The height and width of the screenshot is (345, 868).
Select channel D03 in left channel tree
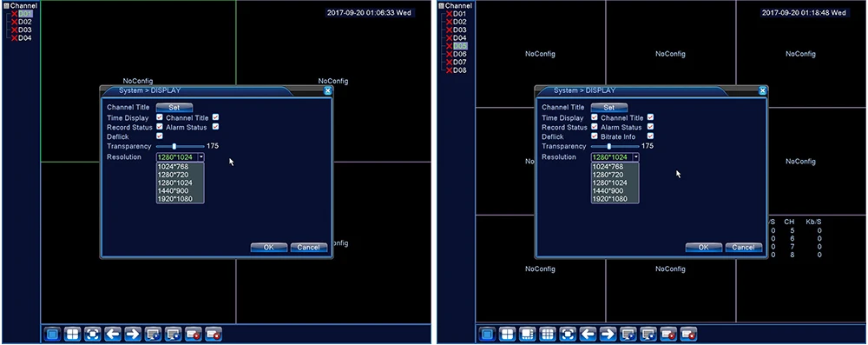[24, 30]
